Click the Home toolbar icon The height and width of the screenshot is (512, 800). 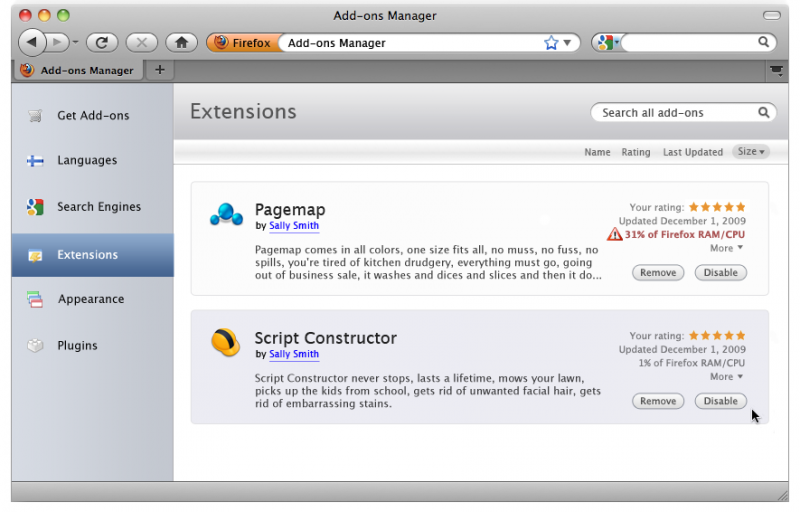point(181,42)
